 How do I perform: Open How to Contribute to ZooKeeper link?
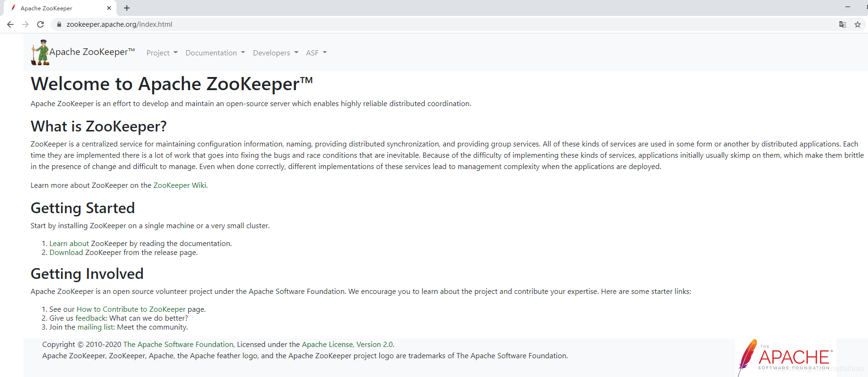pos(131,309)
